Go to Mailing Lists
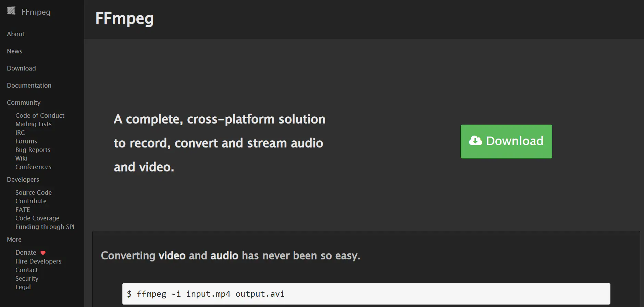 tap(34, 124)
